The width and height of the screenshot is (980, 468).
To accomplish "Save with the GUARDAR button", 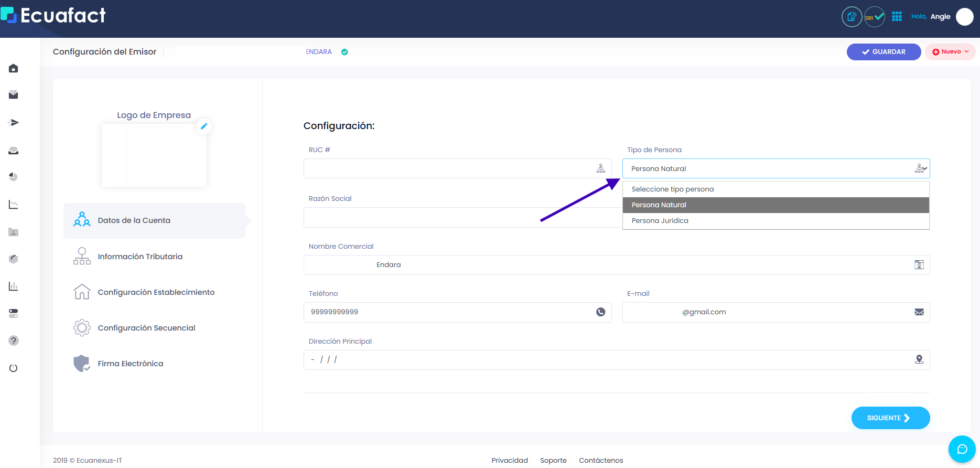I will (884, 52).
